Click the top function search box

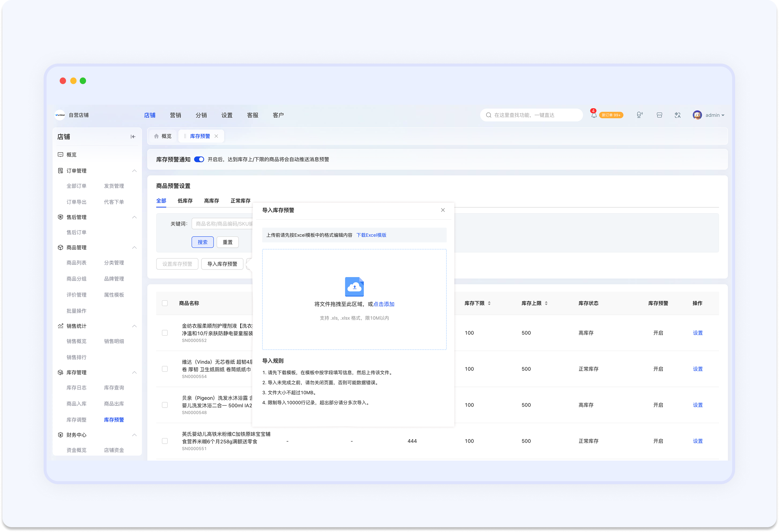click(x=531, y=115)
